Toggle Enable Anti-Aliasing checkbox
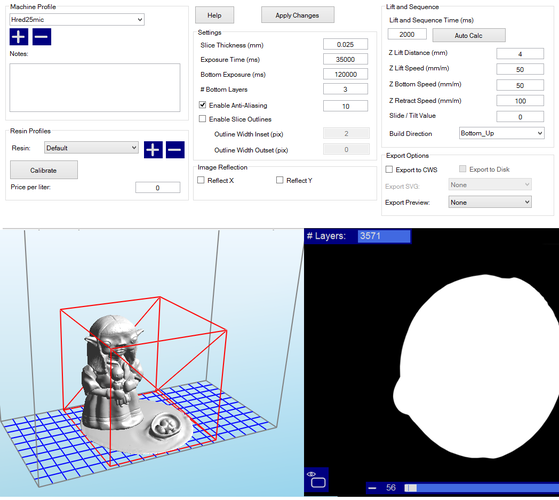559x500 pixels. (x=202, y=105)
